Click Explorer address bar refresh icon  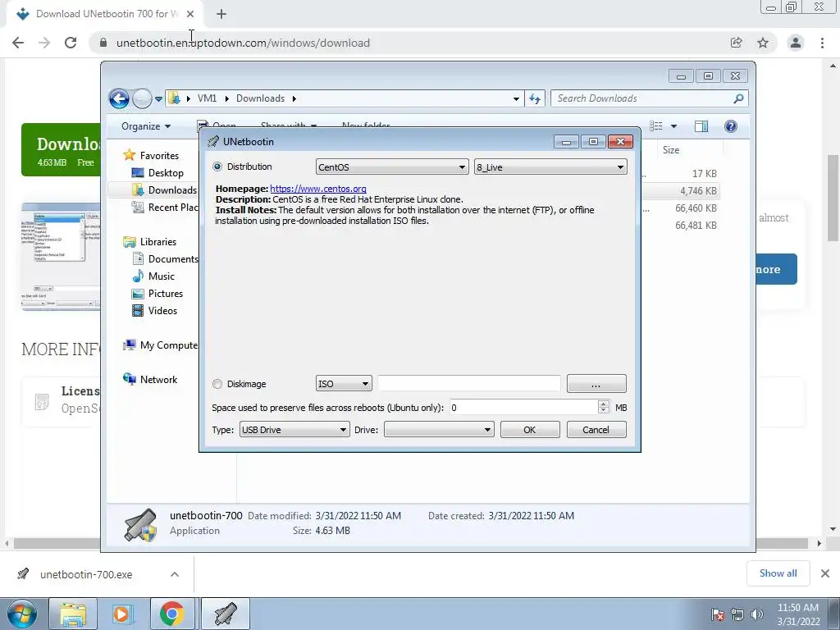[x=535, y=98]
